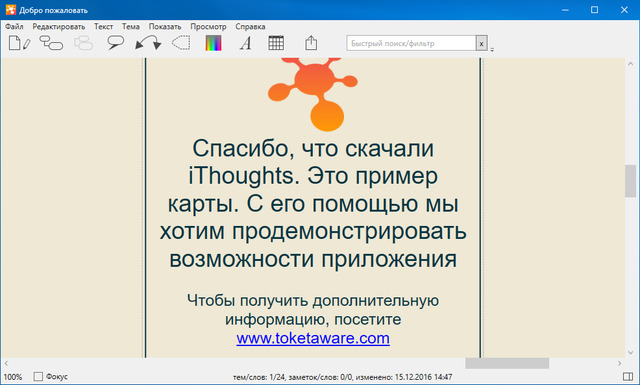Click the calendar grid icon
Image resolution: width=640 pixels, height=385 pixels.
[276, 43]
